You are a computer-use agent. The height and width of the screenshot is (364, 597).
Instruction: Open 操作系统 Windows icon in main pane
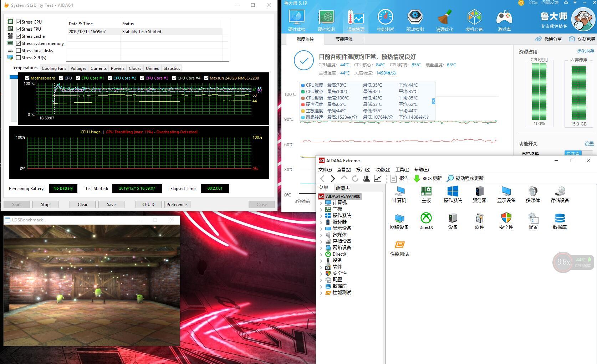click(x=453, y=195)
